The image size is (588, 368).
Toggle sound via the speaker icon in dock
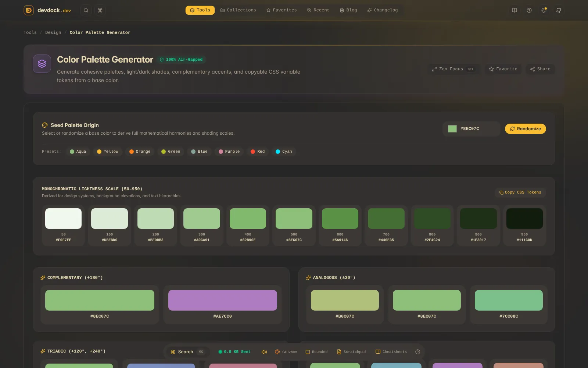click(264, 352)
